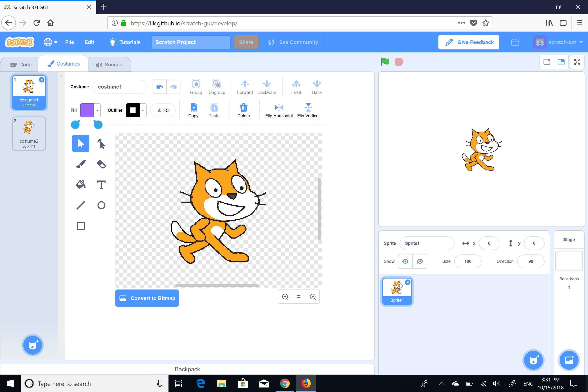Open the File menu

click(x=69, y=42)
